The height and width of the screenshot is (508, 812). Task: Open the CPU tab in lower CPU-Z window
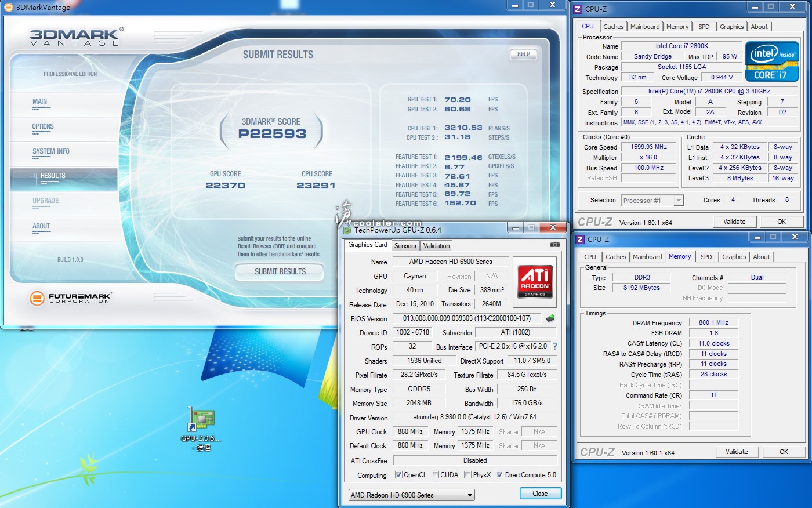coord(590,257)
